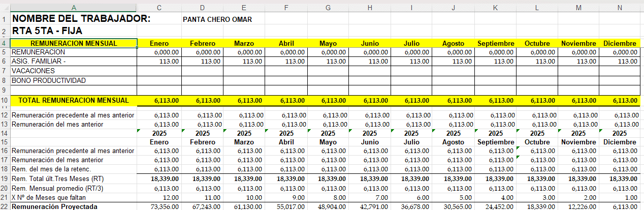
Task: Select row 22 header number
Action: (5, 206)
